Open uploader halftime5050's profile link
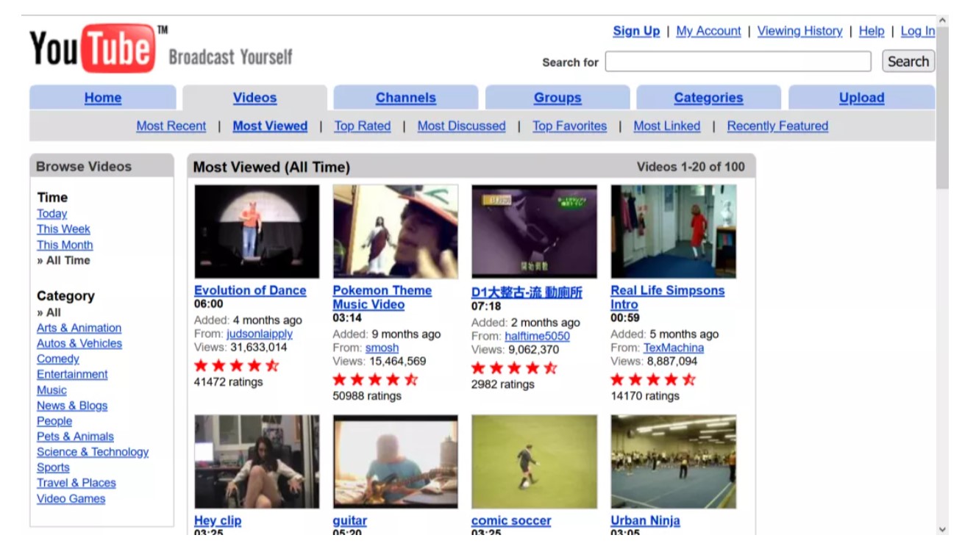 (x=537, y=336)
